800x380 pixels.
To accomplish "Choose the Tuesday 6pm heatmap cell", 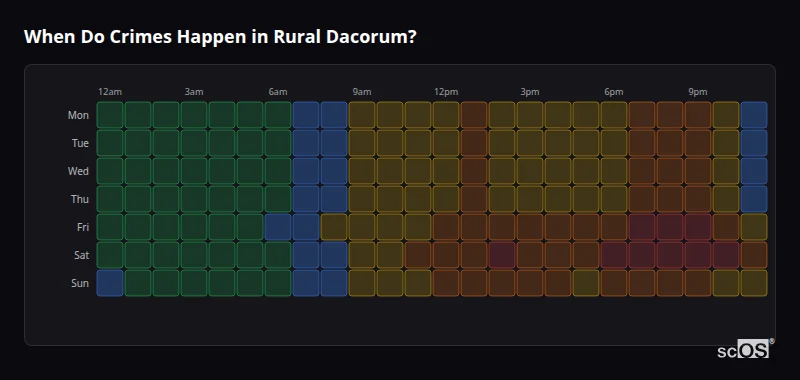I will [x=614, y=143].
